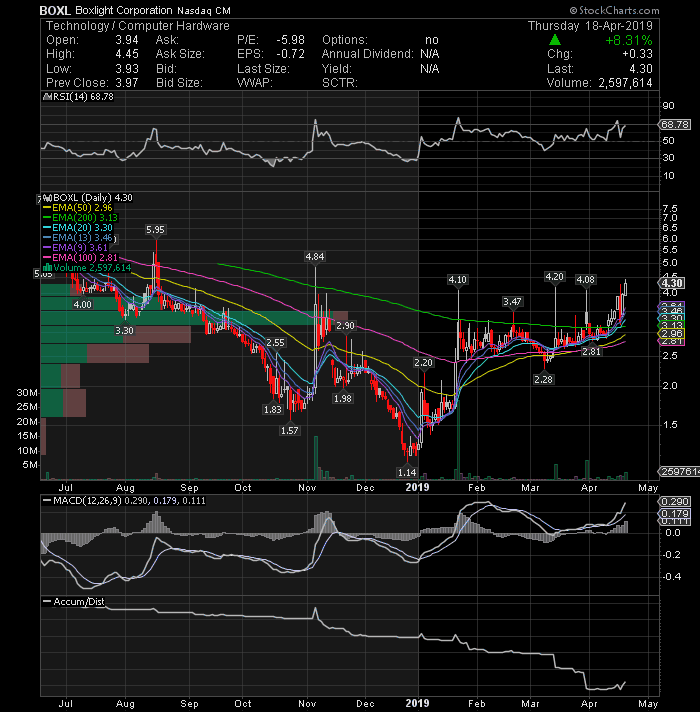Click the 4.84 November high annotation

[315, 257]
